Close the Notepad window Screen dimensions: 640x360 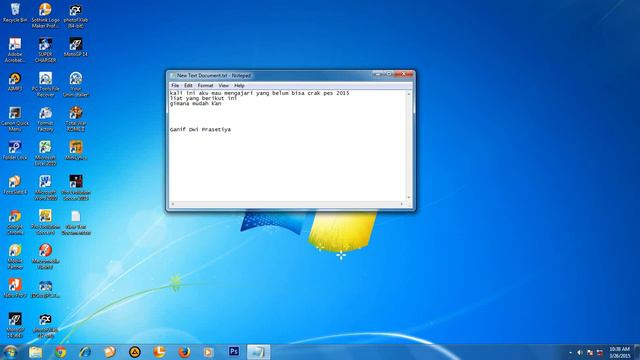click(x=404, y=74)
